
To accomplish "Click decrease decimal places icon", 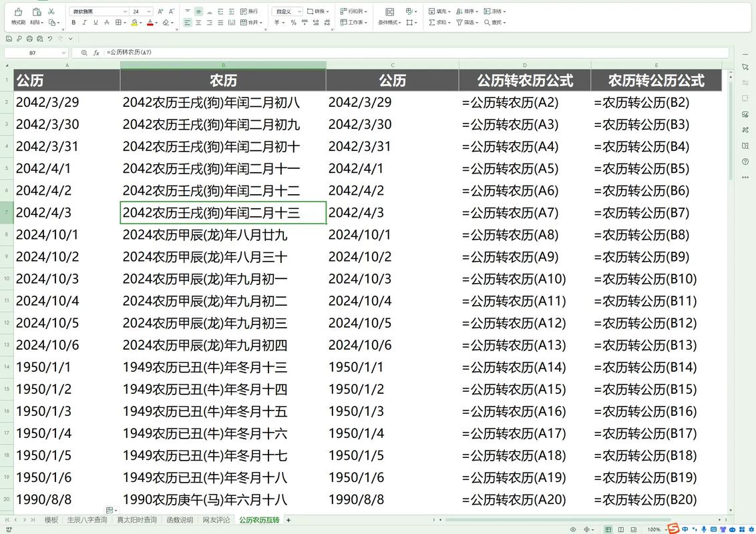I will coord(327,22).
